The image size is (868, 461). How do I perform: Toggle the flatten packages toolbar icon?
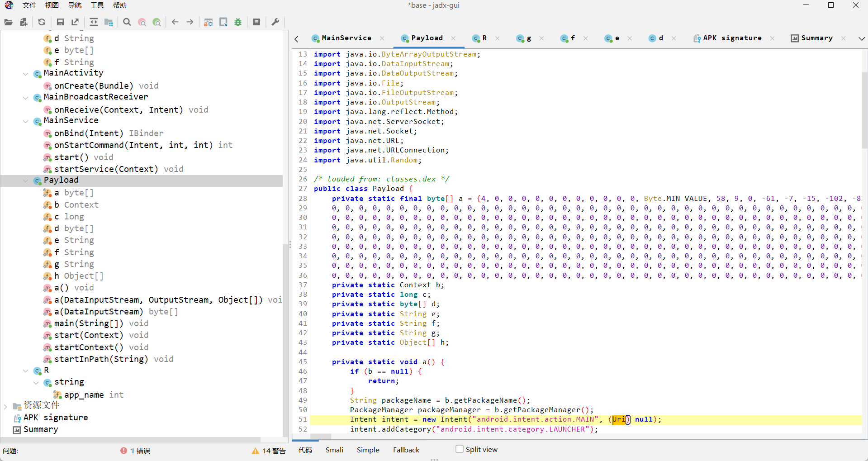coord(109,22)
